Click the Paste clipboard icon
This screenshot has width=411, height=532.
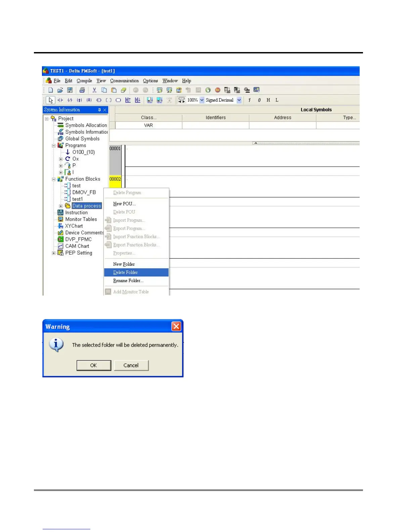point(114,90)
